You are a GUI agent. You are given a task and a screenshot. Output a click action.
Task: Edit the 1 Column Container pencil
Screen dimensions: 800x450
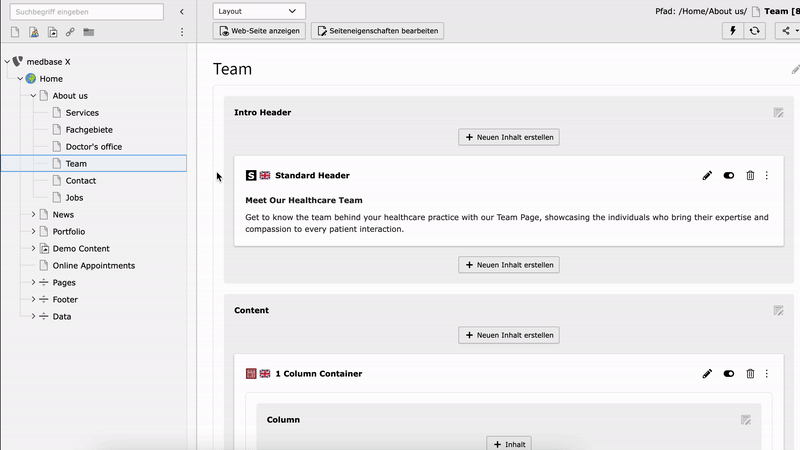coord(707,374)
